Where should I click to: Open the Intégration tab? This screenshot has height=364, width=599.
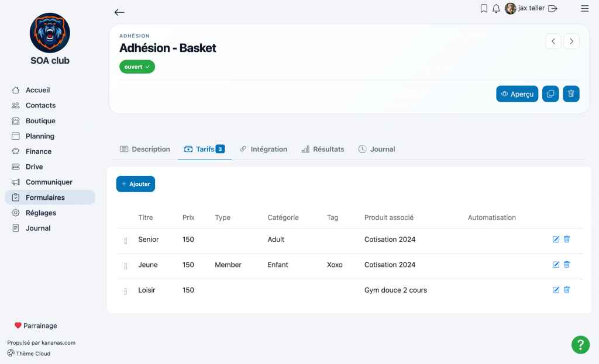point(264,149)
